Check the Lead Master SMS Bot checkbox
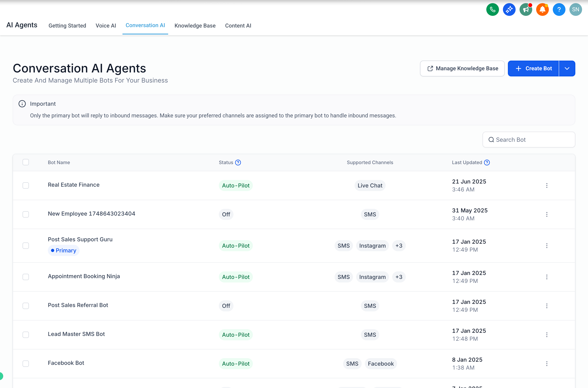Viewport: 588px width, 388px height. click(26, 335)
